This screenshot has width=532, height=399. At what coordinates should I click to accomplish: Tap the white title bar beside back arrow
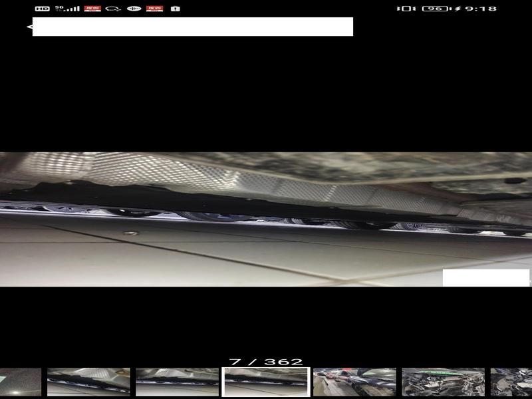(x=193, y=27)
